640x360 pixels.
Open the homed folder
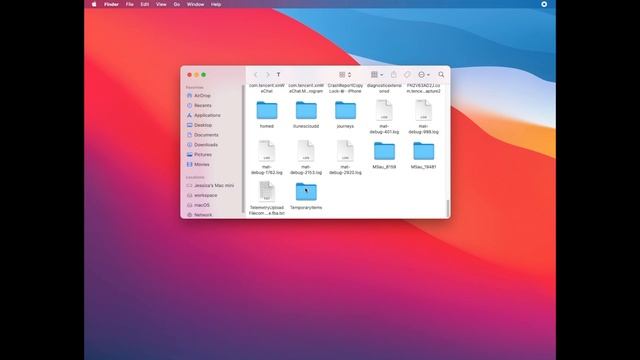(267, 111)
